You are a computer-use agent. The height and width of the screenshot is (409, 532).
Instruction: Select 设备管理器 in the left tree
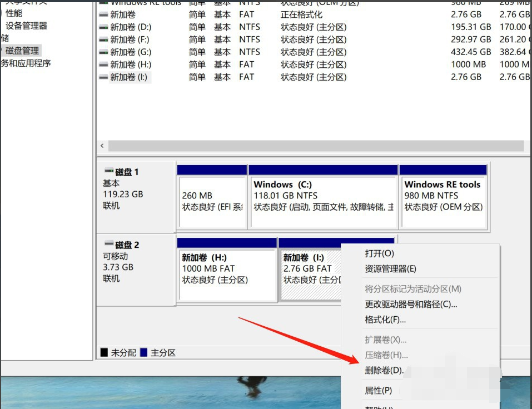26,26
